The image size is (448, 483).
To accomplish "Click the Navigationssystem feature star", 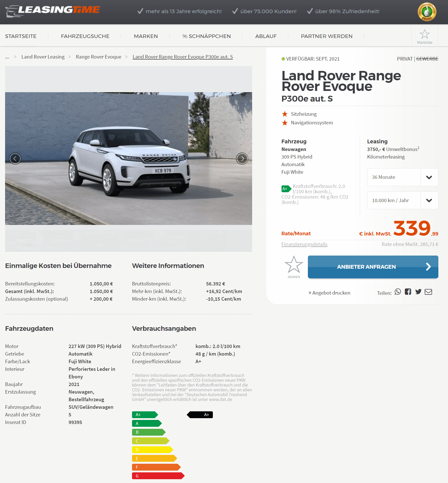I will pyautogui.click(x=285, y=123).
